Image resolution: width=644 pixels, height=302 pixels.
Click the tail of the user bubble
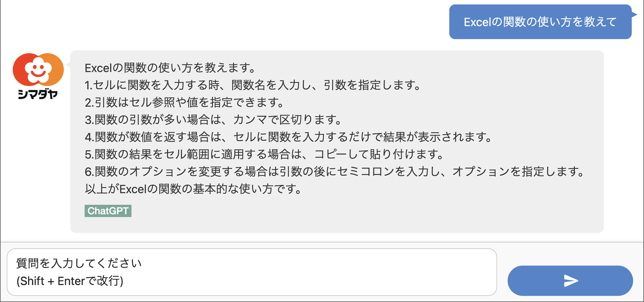(634, 14)
